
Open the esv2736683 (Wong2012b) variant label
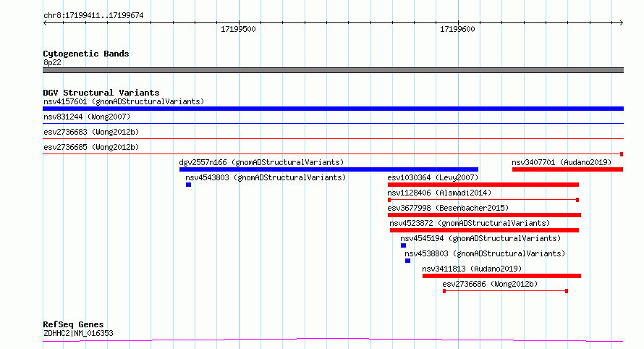91,132
